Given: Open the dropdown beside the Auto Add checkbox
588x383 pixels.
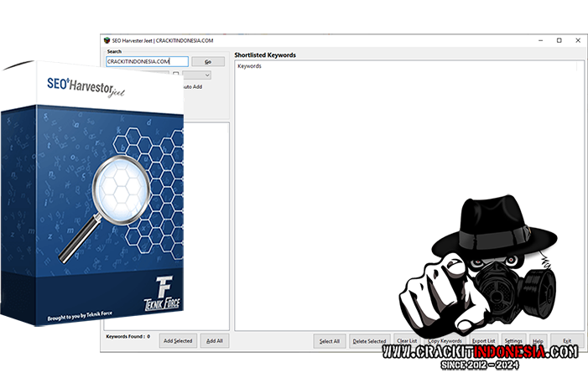Looking at the screenshot, I should click(196, 75).
